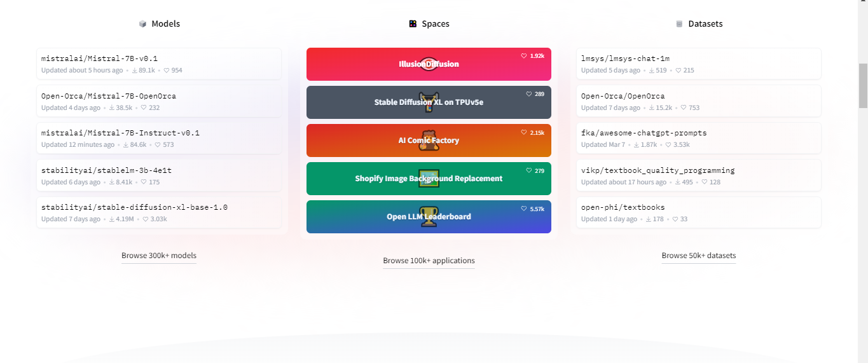Click heart icon on open-phi/textbooks row
Image resolution: width=868 pixels, height=363 pixels.
[675, 219]
